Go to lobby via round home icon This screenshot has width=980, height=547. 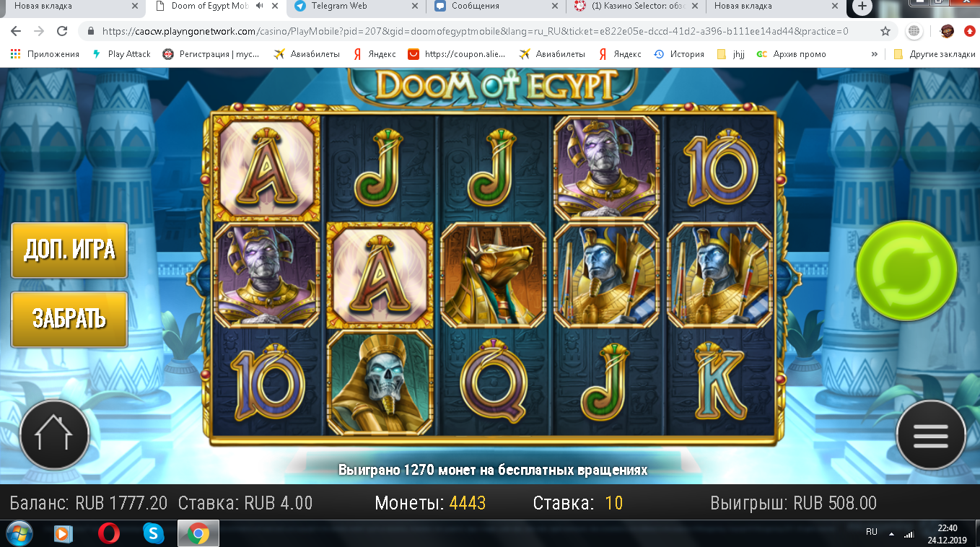coord(54,435)
